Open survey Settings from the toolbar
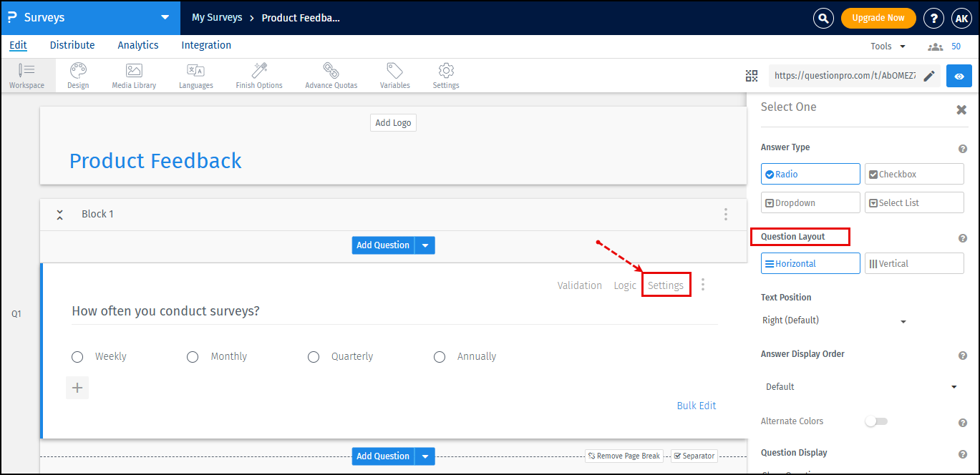This screenshot has height=475, width=980. click(x=445, y=75)
